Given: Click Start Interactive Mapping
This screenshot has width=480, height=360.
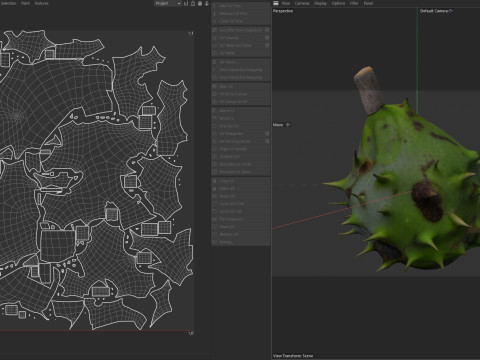Looking at the screenshot, I should pyautogui.click(x=240, y=70).
